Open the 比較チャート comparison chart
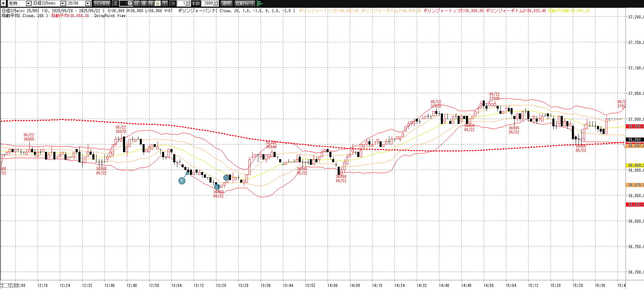 [x=245, y=3]
